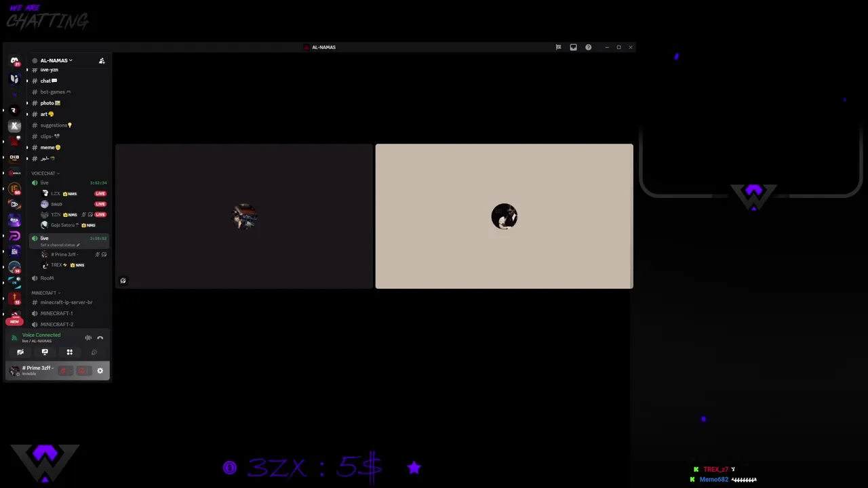Click own avatar in user panel
Image resolution: width=868 pixels, height=488 pixels.
tap(15, 371)
